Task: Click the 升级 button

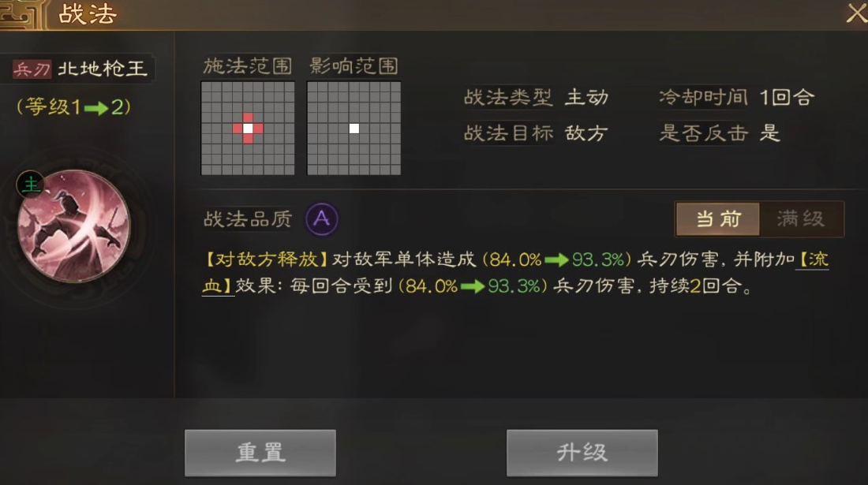Action: pos(582,453)
